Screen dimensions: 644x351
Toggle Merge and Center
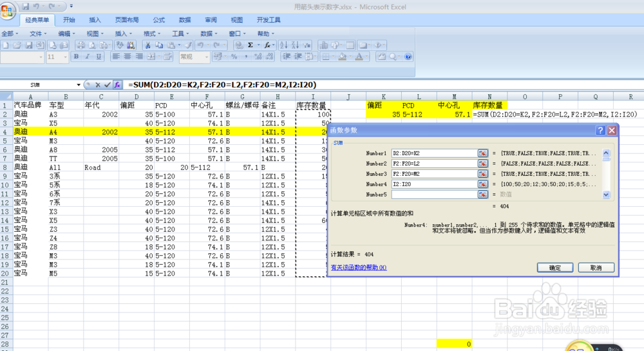151,57
